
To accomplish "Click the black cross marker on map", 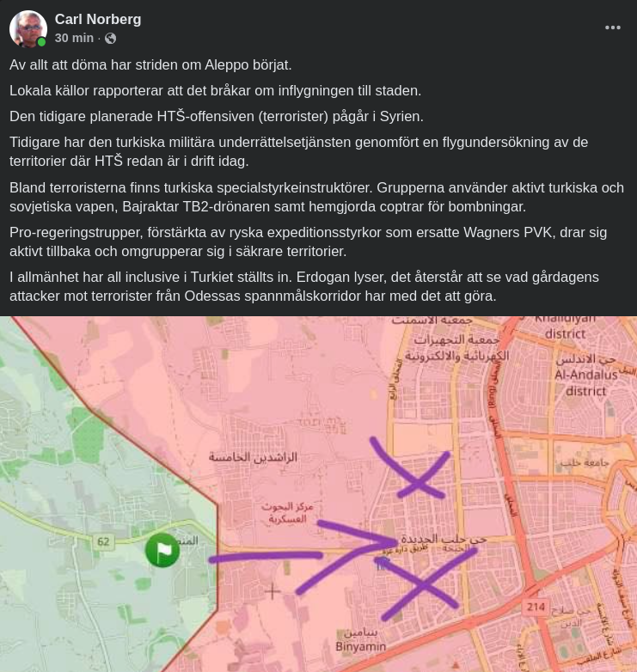I will (273, 592).
